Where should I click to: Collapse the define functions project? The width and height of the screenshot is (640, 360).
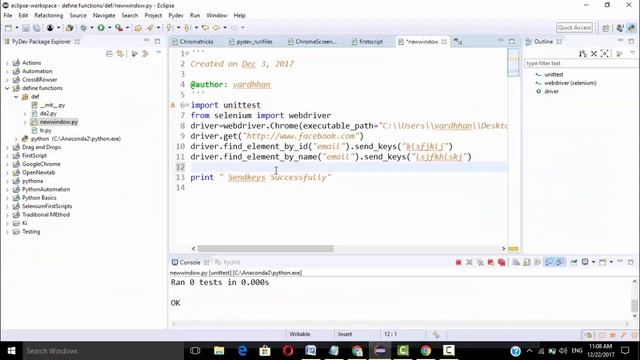tap(7, 88)
